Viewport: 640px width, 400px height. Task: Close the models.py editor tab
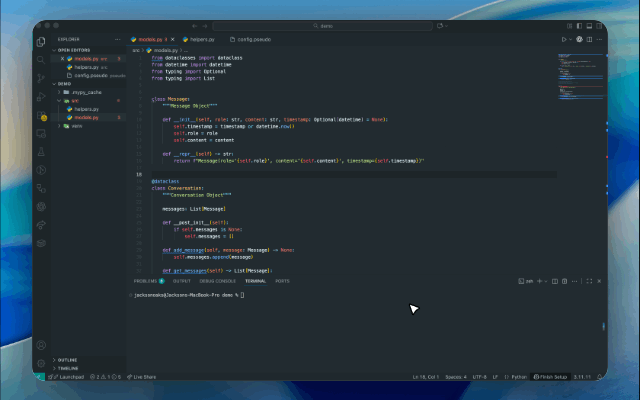pos(173,40)
